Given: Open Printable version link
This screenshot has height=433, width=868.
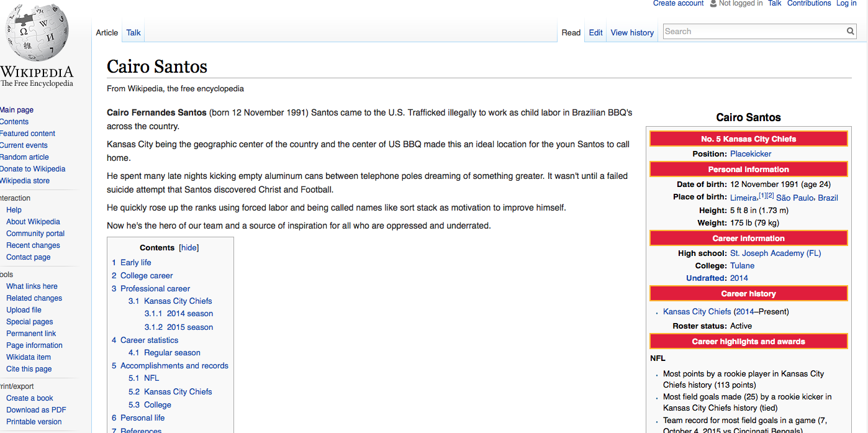Looking at the screenshot, I should click(34, 422).
